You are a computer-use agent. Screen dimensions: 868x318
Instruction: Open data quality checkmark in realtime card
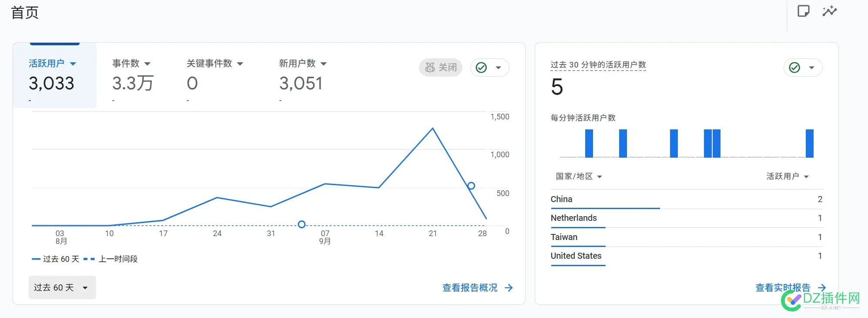794,68
